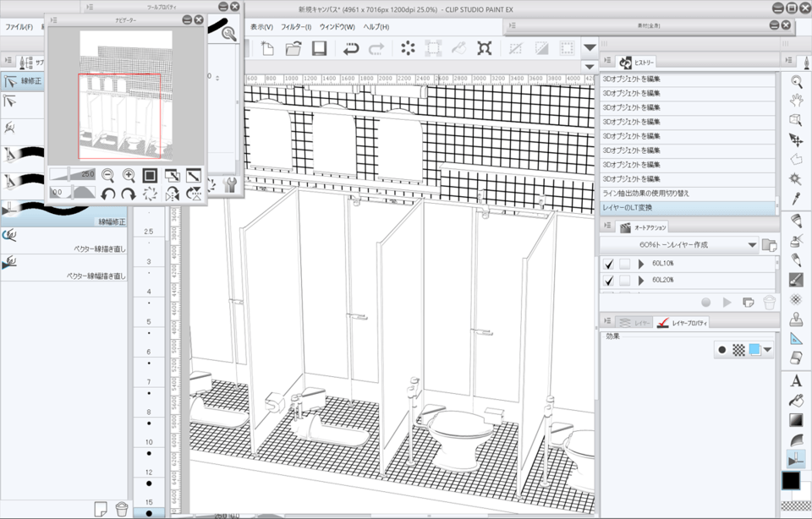The height and width of the screenshot is (519, 812).
Task: Open the 60%トーンレイヤー作成 action set dropdown
Action: coord(752,244)
